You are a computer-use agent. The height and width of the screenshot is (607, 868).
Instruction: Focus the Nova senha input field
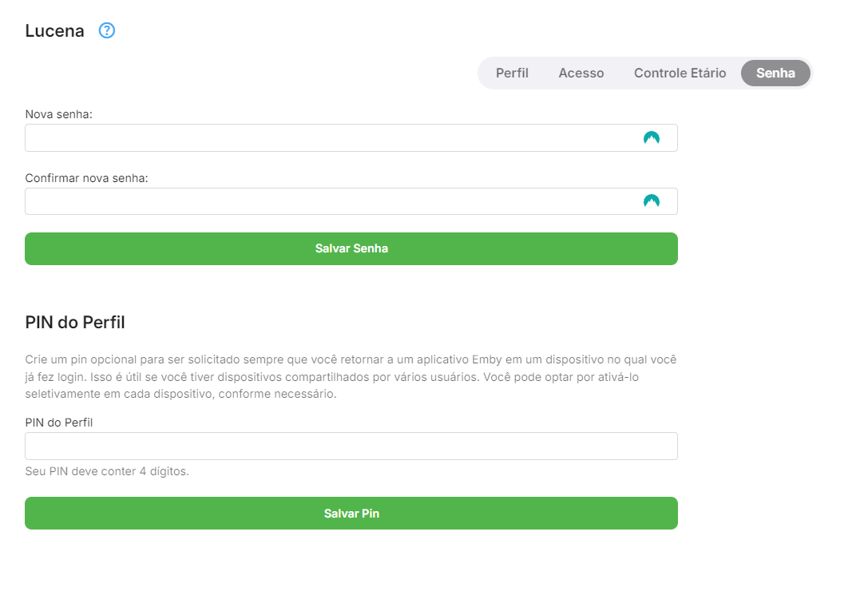pyautogui.click(x=351, y=138)
